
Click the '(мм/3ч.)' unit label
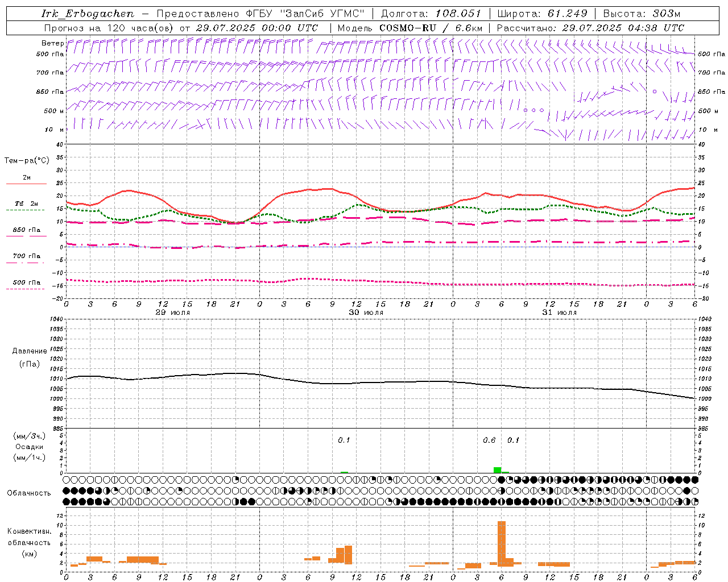[29, 436]
